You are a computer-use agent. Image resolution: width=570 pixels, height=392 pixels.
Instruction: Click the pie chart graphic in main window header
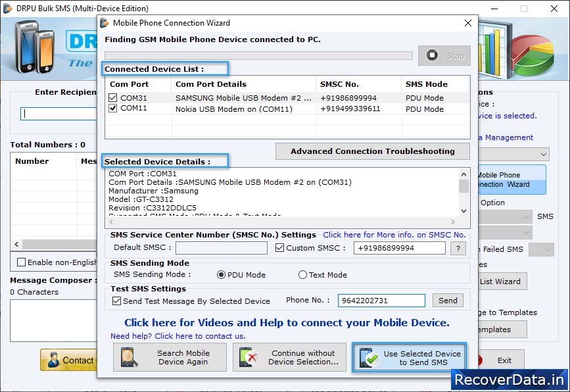coord(533,55)
